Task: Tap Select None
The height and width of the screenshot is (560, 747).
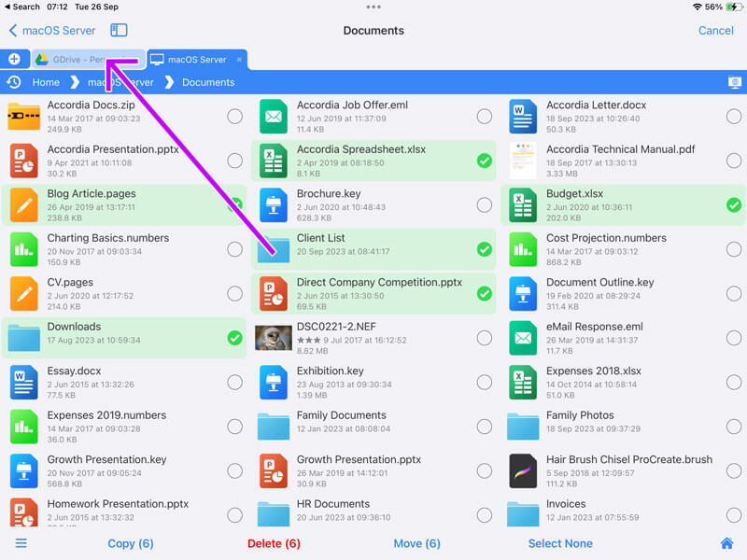Action: tap(560, 543)
